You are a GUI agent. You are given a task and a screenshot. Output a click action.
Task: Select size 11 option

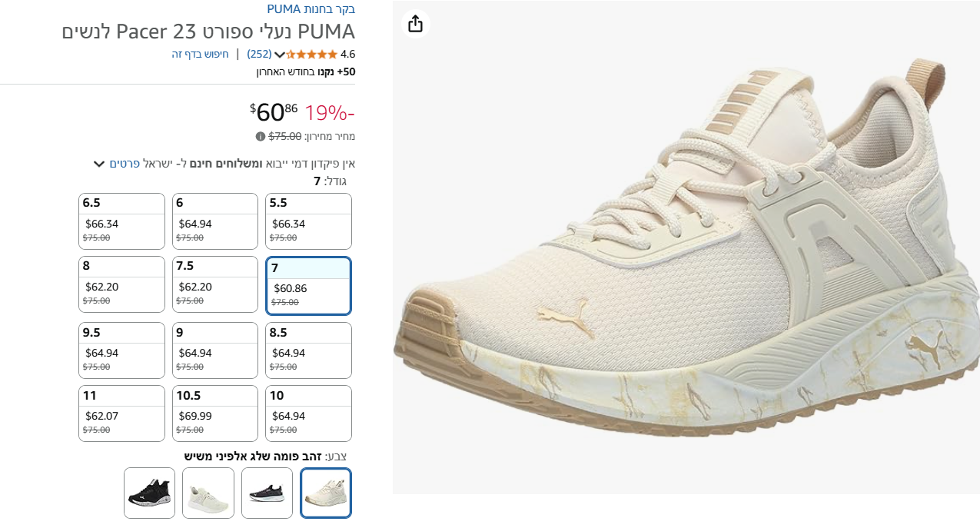pyautogui.click(x=121, y=413)
